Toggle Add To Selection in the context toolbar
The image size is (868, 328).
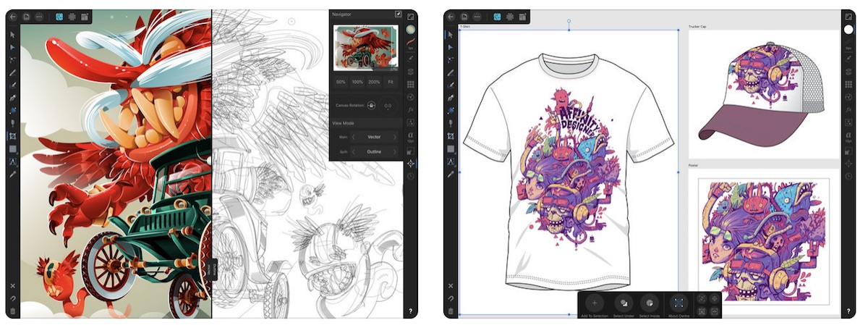[595, 303]
